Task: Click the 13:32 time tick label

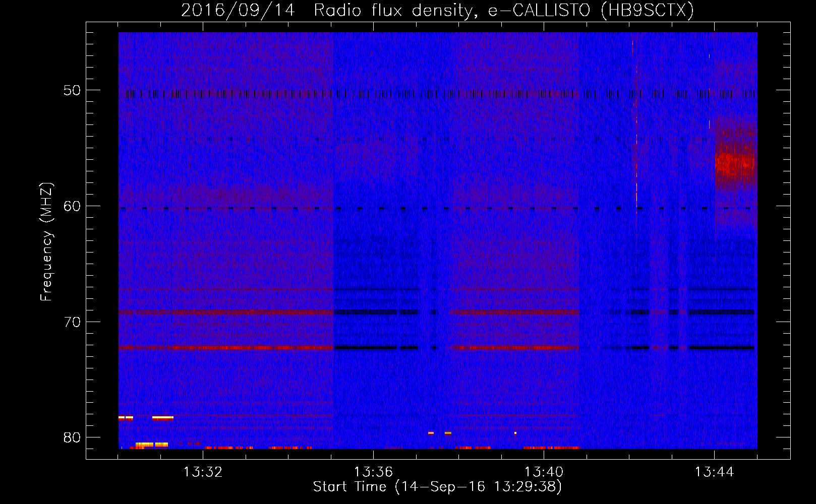Action: (x=203, y=472)
